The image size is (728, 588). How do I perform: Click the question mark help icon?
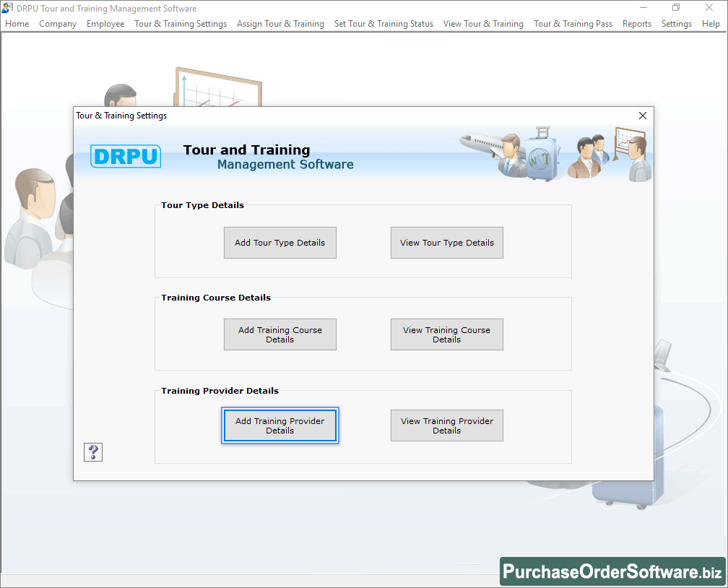pos(93,452)
